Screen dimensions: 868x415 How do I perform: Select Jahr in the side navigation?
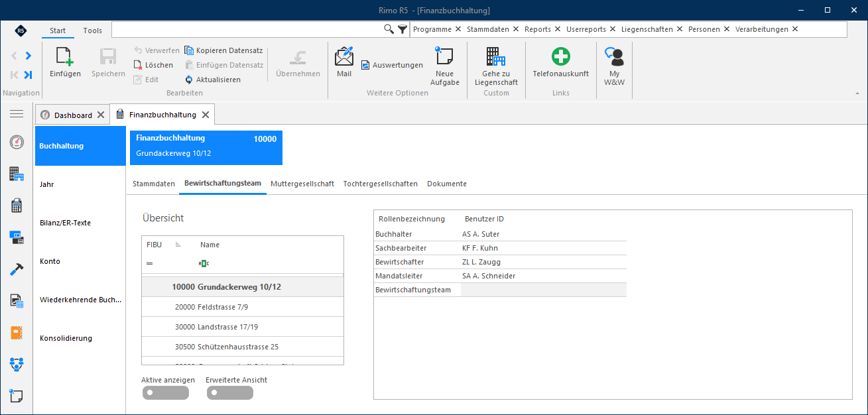tap(80, 184)
